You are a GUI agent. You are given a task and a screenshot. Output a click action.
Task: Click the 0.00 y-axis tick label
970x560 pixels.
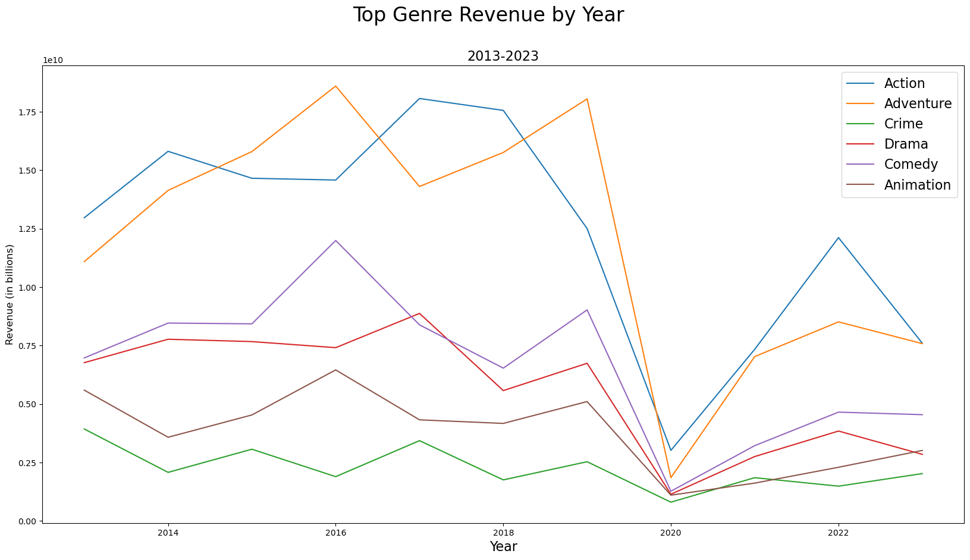29,521
